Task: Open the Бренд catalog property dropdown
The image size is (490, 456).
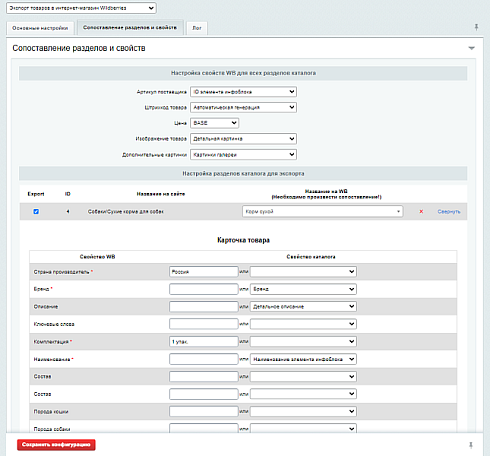Action: coord(303,289)
